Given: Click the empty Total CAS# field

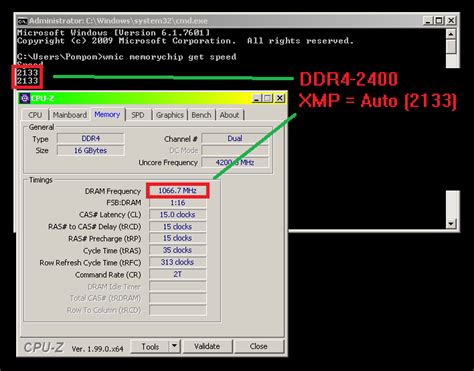Looking at the screenshot, I should [x=177, y=298].
